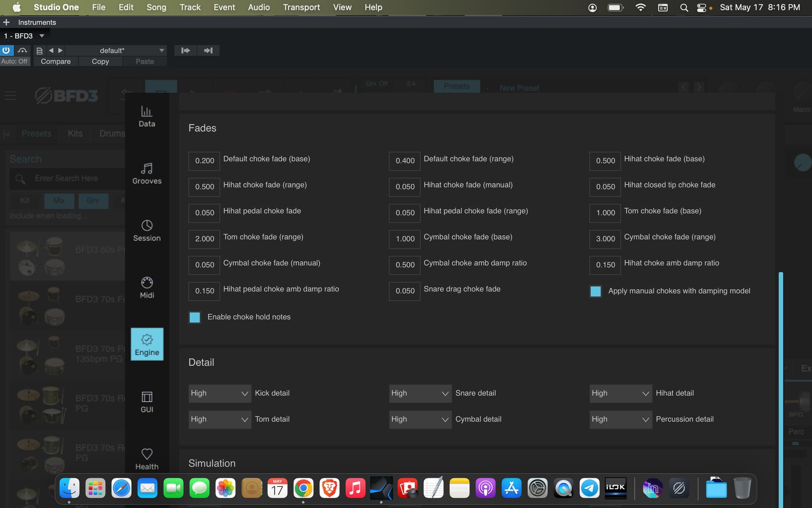Toggle Apply manual chokes with damping model
This screenshot has height=508, width=812.
pos(595,291)
